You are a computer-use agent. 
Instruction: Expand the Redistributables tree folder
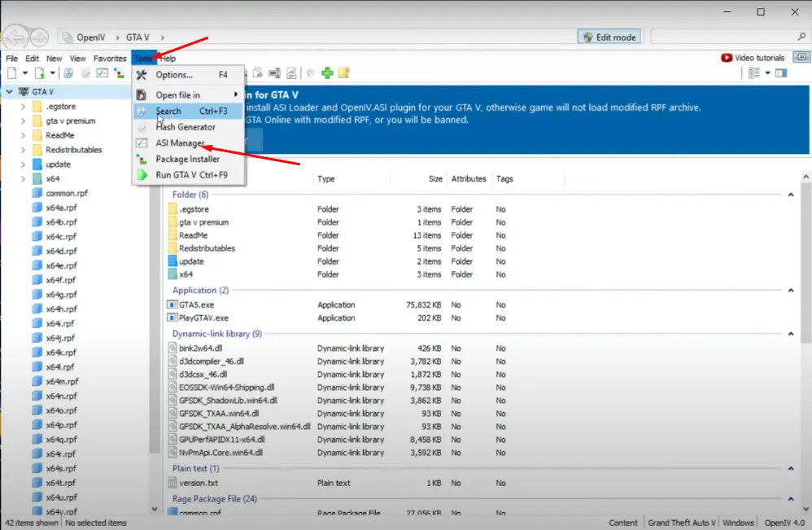coord(23,150)
